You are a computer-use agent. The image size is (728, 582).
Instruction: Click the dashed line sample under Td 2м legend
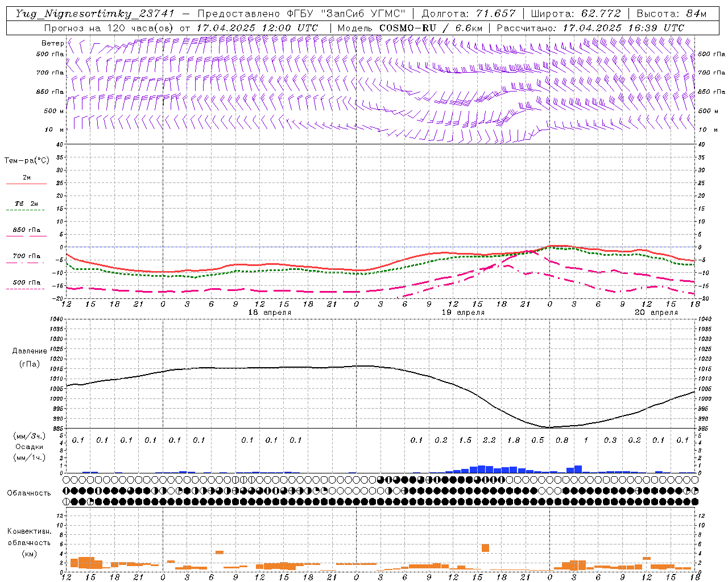[25, 210]
